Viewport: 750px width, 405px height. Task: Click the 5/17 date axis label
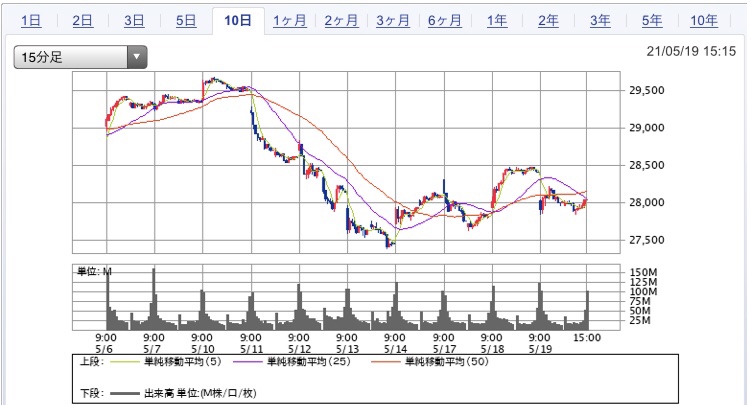[444, 349]
